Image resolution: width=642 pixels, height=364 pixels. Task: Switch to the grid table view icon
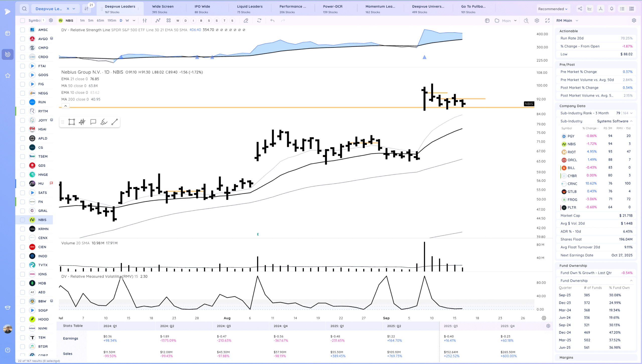(x=632, y=9)
